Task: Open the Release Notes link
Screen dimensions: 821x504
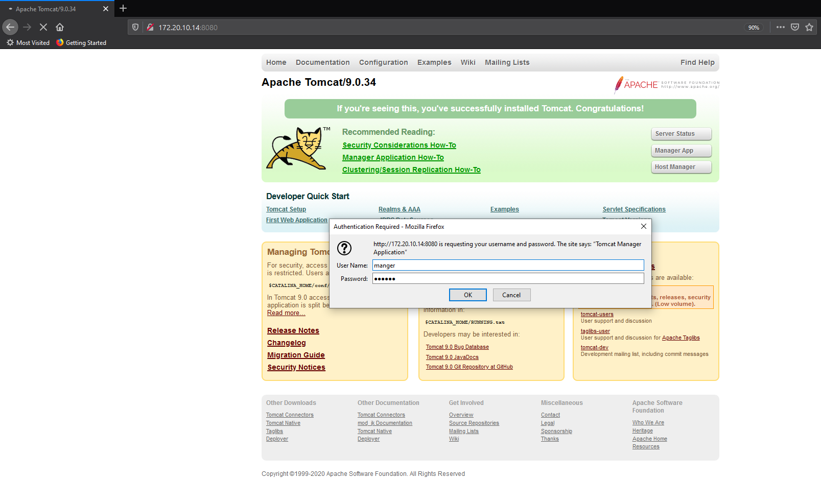Action: [293, 331]
